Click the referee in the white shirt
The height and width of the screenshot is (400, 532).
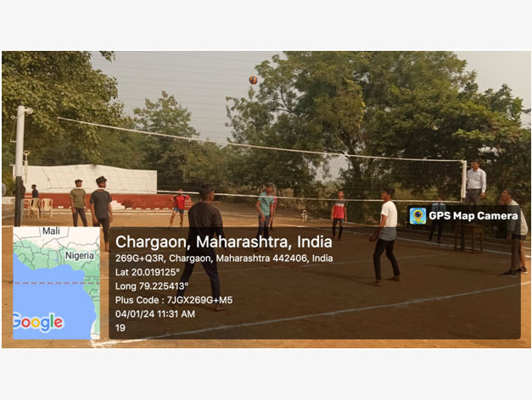475,183
